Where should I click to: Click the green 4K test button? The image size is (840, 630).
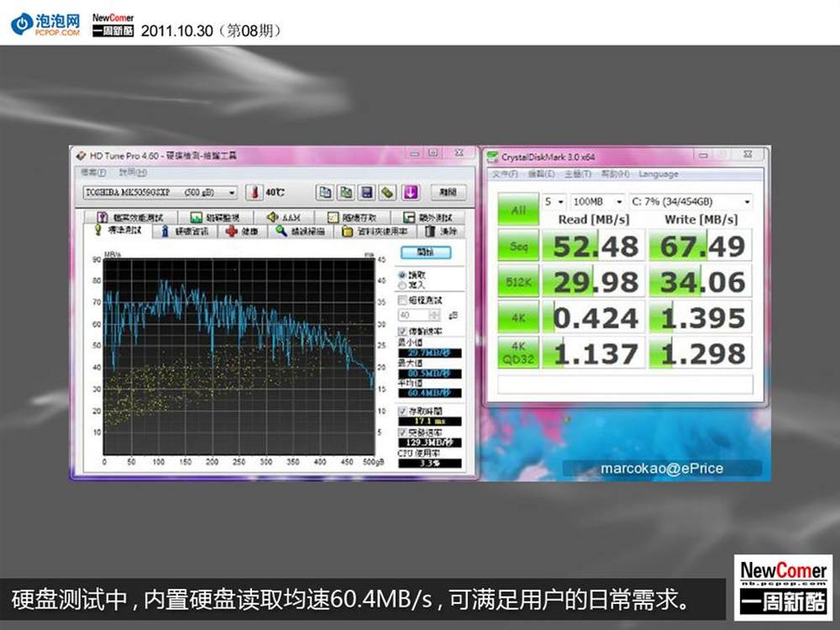click(x=518, y=318)
